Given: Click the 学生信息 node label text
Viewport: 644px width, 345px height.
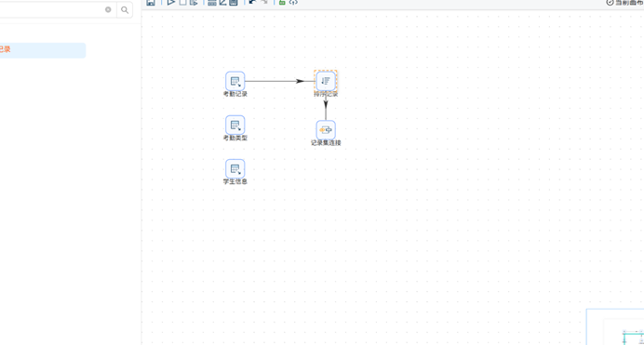Looking at the screenshot, I should click(x=235, y=181).
